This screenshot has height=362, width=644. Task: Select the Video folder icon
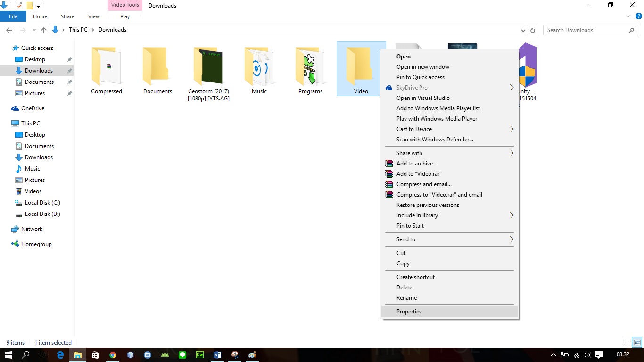(x=361, y=65)
